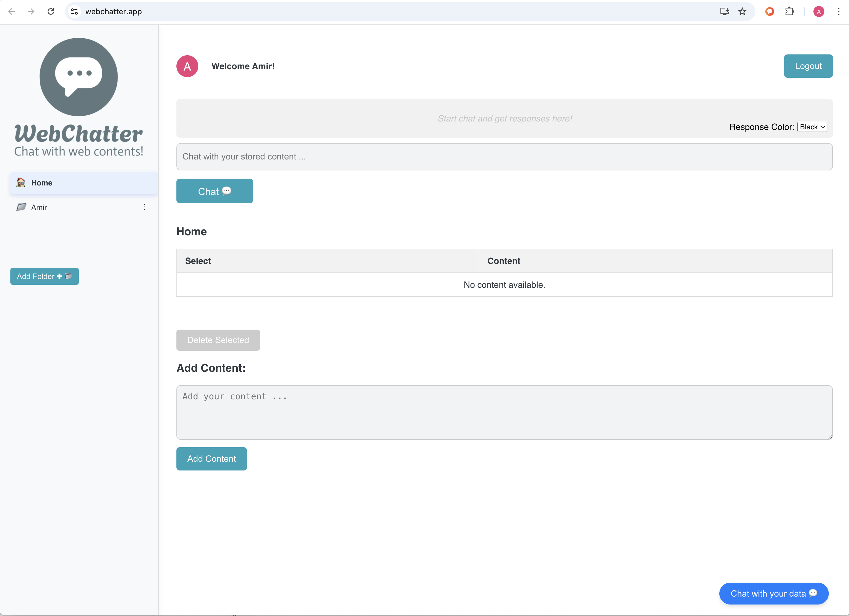Open the Response Color dropdown
Image resolution: width=849 pixels, height=616 pixels.
coord(812,127)
